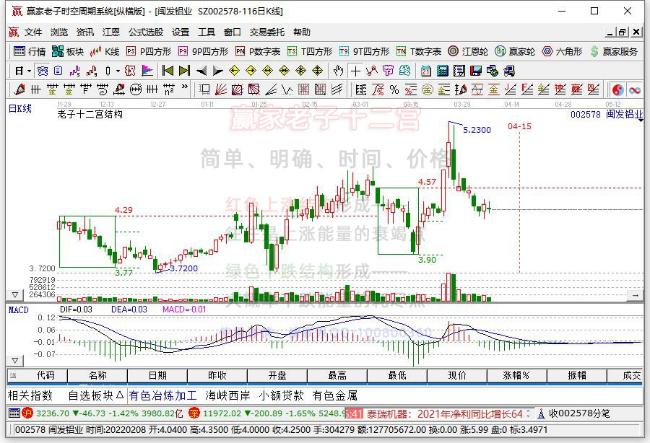Click the news ticker 泰瑞机器 headline
The width and height of the screenshot is (650, 443).
444,414
